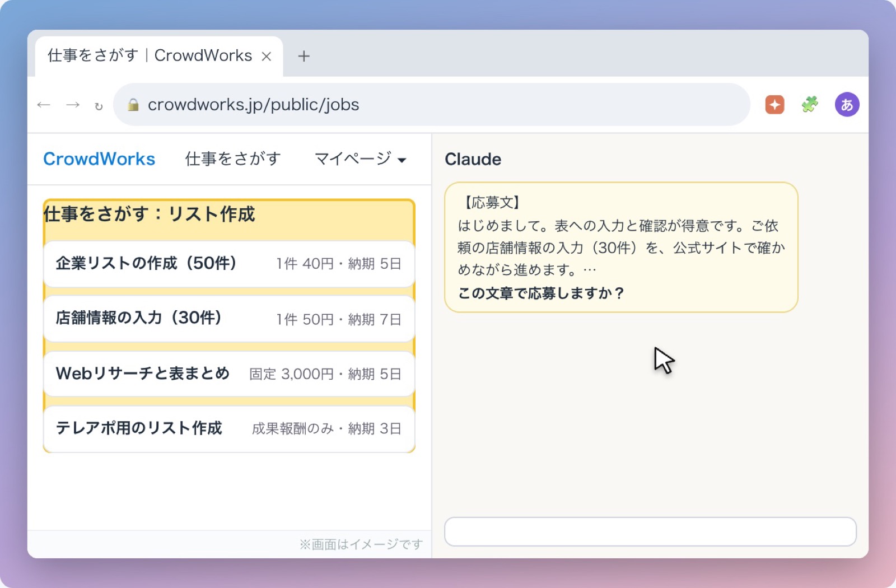Click the 仕事をさがす：リスト作成 heading
The image size is (896, 588).
[150, 214]
